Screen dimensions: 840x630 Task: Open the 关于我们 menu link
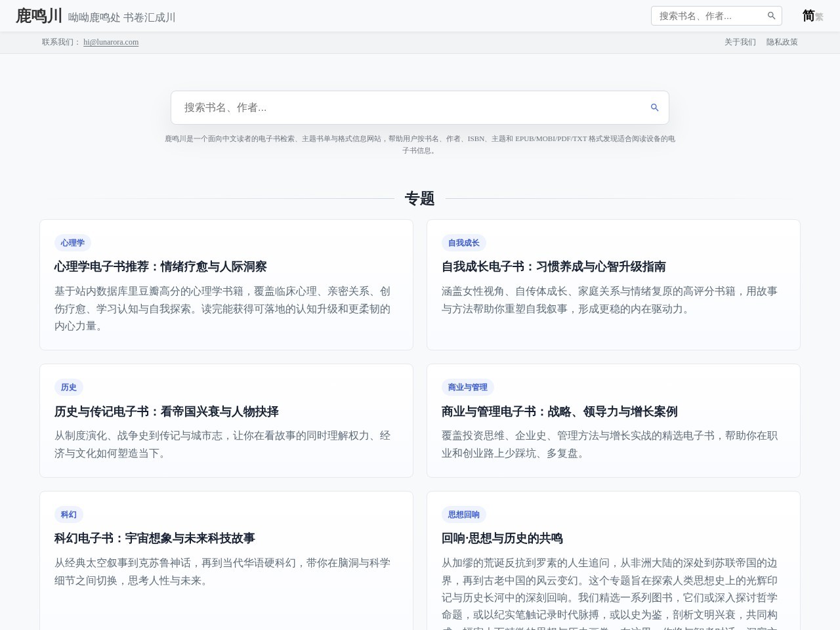740,42
